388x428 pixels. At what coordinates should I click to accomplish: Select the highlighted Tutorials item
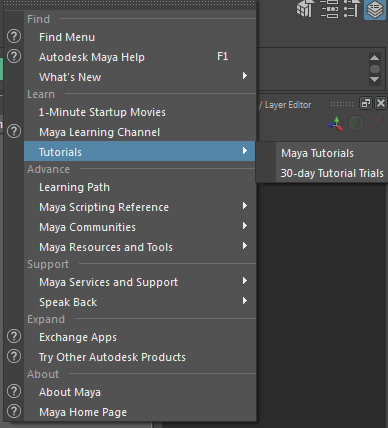140,152
